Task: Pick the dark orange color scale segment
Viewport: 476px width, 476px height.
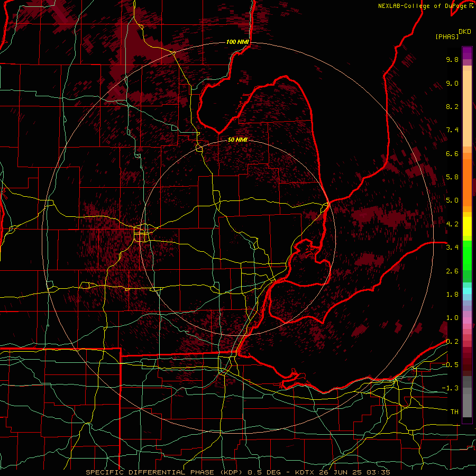Action: (x=467, y=183)
